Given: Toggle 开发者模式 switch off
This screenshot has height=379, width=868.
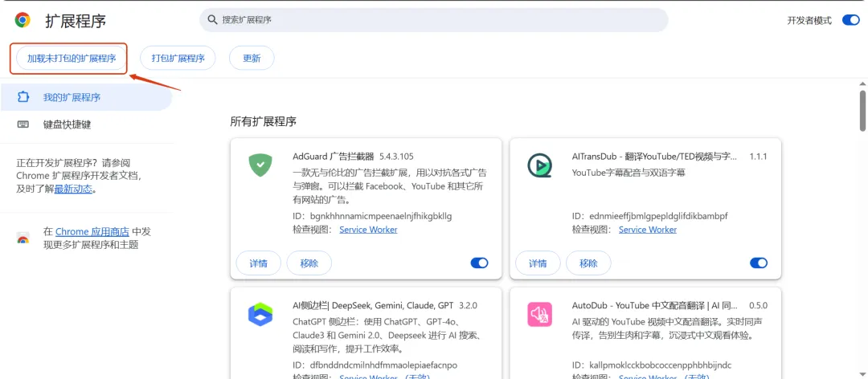Looking at the screenshot, I should tap(850, 20).
